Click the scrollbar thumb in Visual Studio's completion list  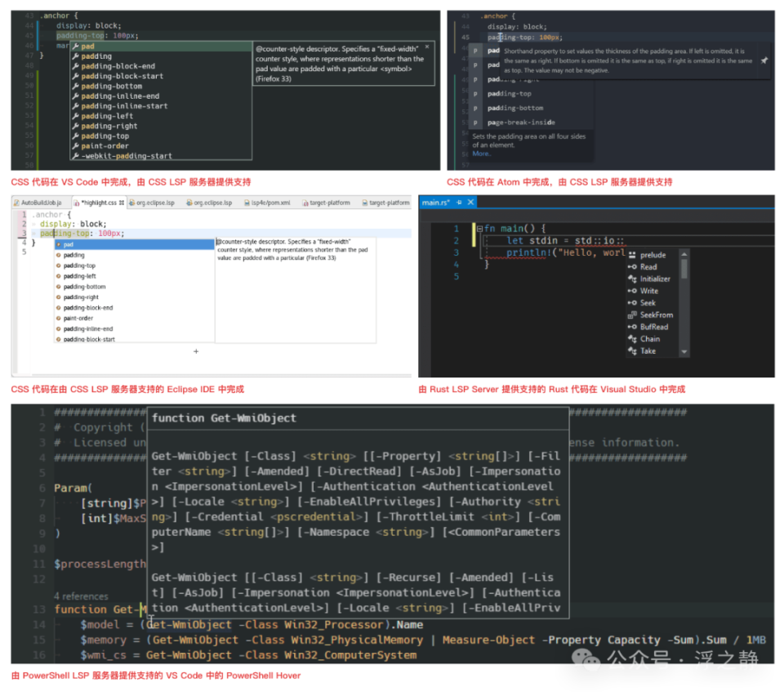(x=684, y=269)
